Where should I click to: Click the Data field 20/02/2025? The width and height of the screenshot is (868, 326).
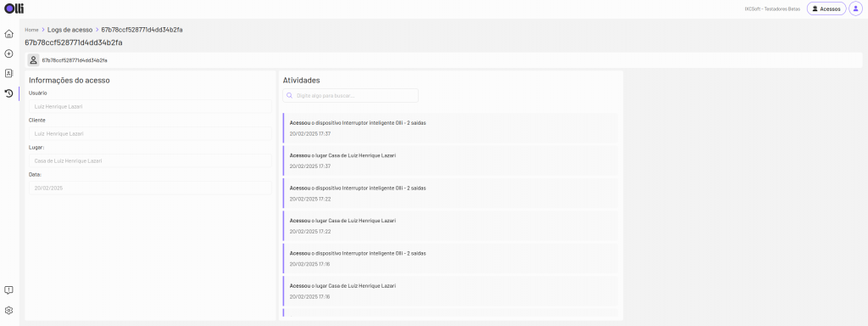pyautogui.click(x=150, y=188)
